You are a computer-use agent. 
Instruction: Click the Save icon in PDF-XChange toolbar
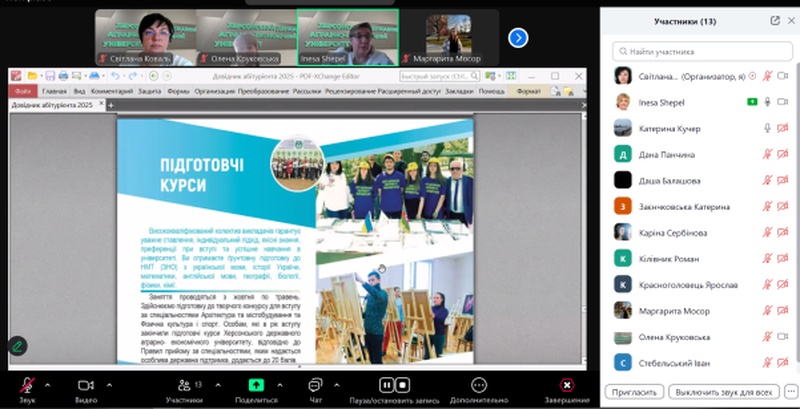50,76
